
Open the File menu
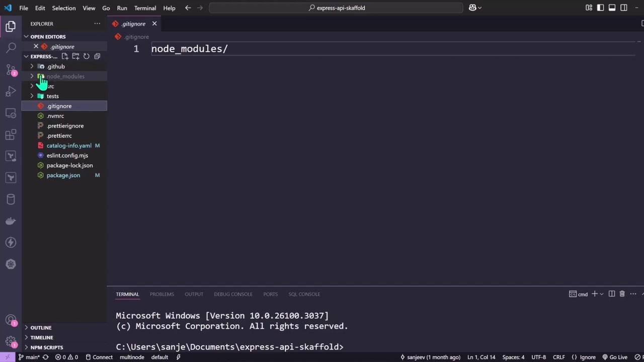[x=24, y=8]
